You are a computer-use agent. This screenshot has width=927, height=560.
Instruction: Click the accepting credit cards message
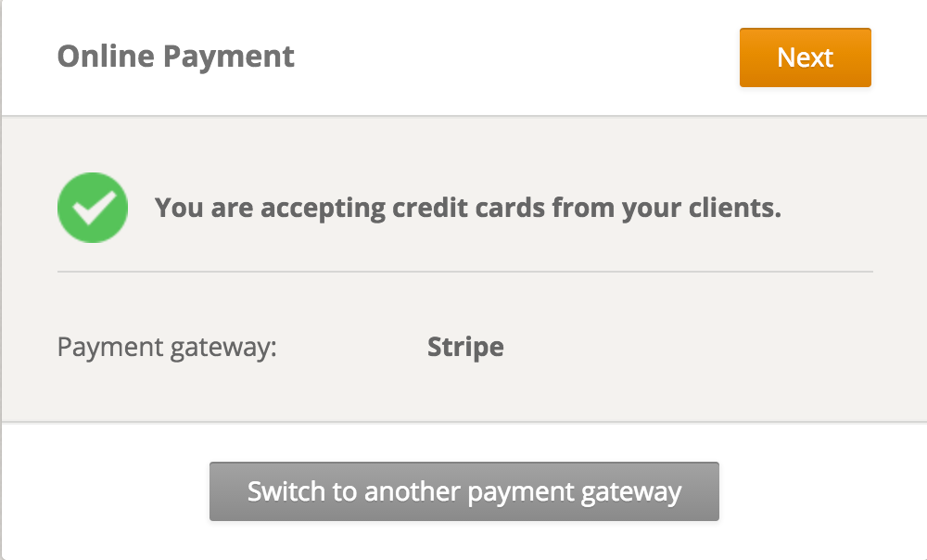point(467,209)
